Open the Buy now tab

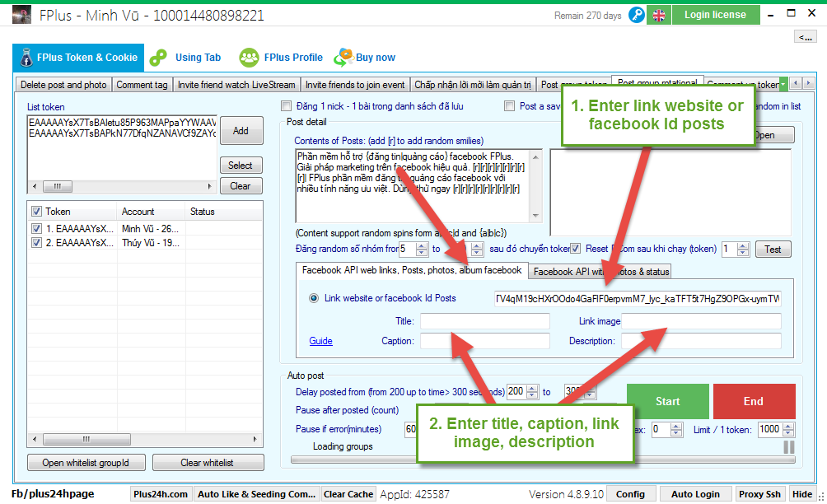[365, 58]
